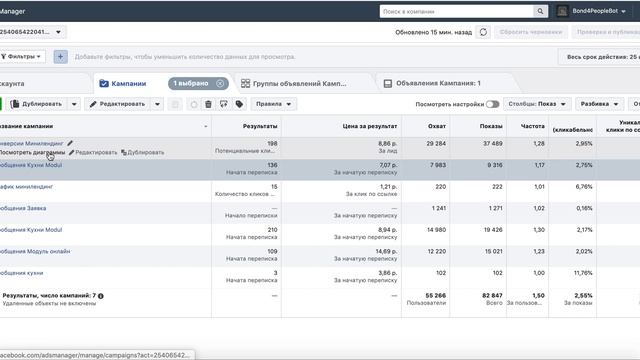Click reach value '29 284'
640x360 pixels.
pos(436,144)
